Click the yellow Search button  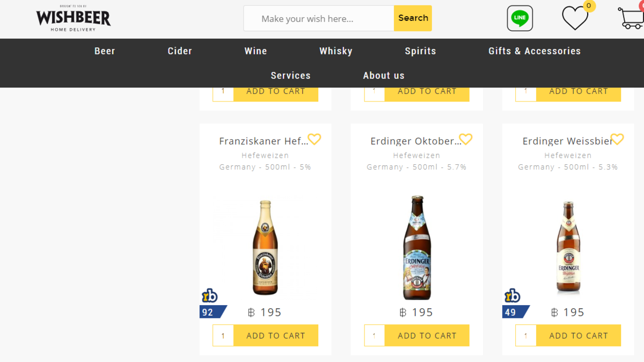(413, 18)
